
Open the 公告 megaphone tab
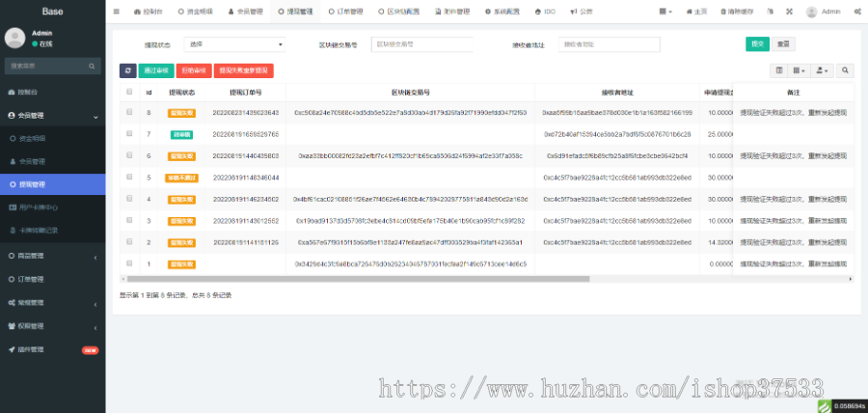click(x=581, y=11)
